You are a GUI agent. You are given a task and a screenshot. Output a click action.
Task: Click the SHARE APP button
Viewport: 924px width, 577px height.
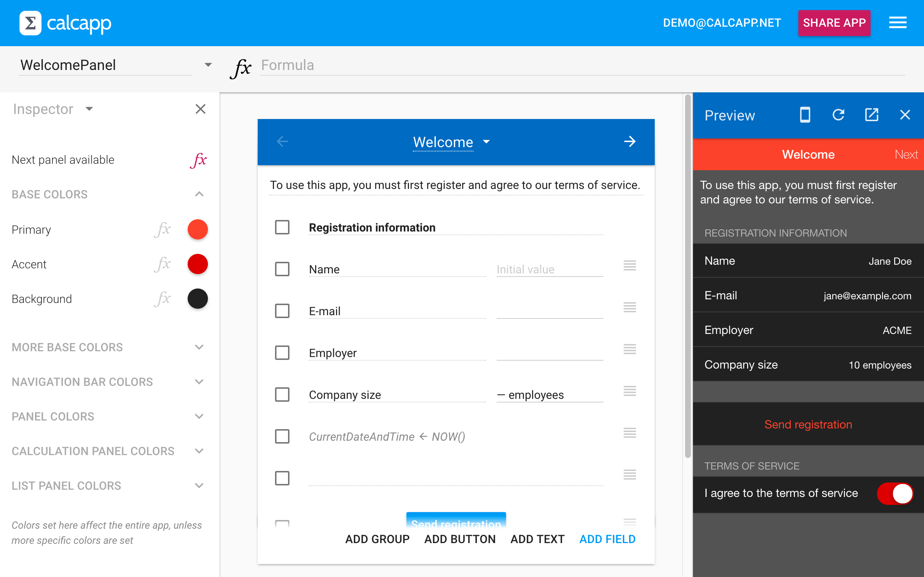coord(834,23)
